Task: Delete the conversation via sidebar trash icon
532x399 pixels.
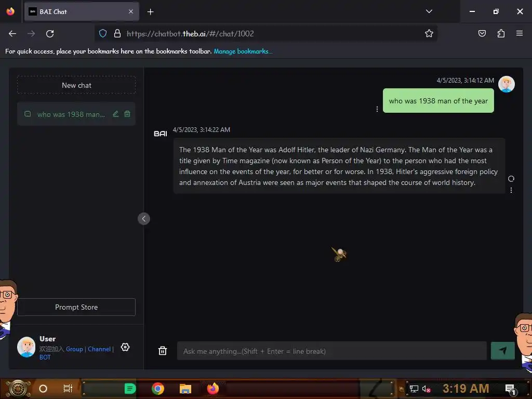Action: click(x=127, y=114)
